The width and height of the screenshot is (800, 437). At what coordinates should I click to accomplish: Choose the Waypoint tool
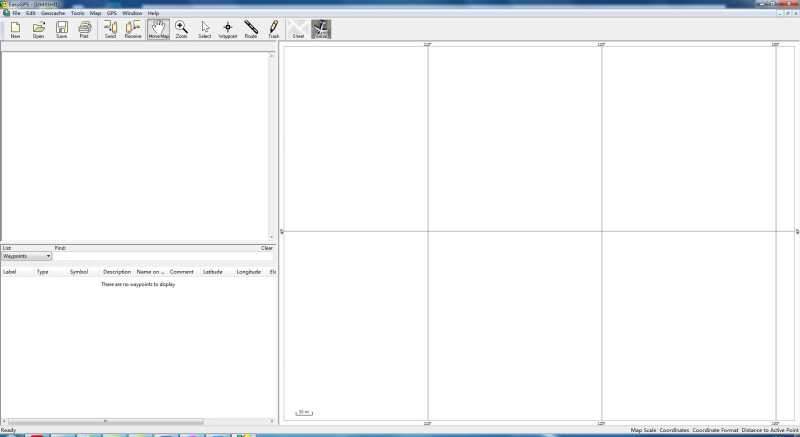pos(228,29)
